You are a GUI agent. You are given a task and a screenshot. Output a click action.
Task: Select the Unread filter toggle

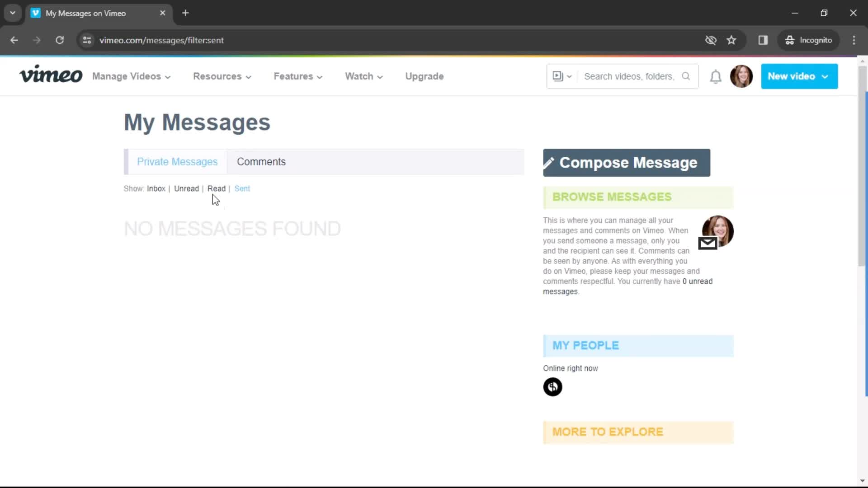click(187, 188)
